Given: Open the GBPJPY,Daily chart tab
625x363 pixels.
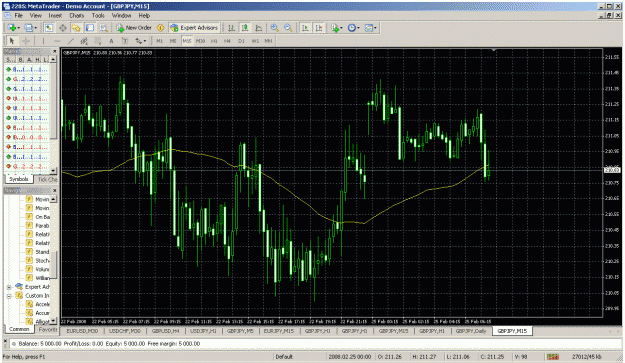Looking at the screenshot, I should click(x=471, y=331).
